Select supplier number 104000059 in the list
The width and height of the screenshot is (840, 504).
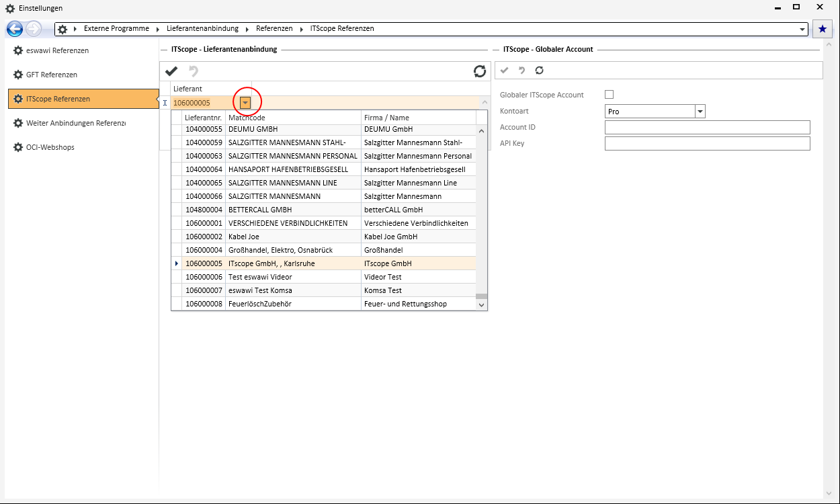pyautogui.click(x=204, y=142)
